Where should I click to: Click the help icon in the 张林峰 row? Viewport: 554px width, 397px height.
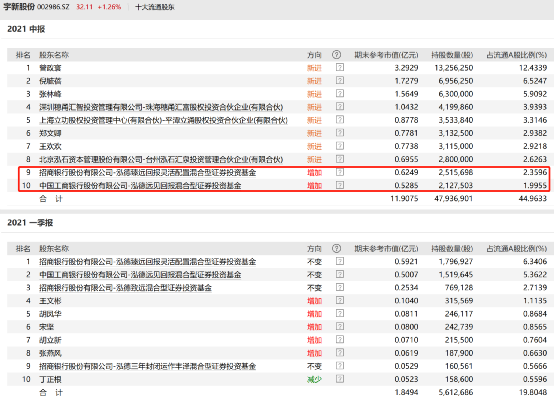pos(340,94)
